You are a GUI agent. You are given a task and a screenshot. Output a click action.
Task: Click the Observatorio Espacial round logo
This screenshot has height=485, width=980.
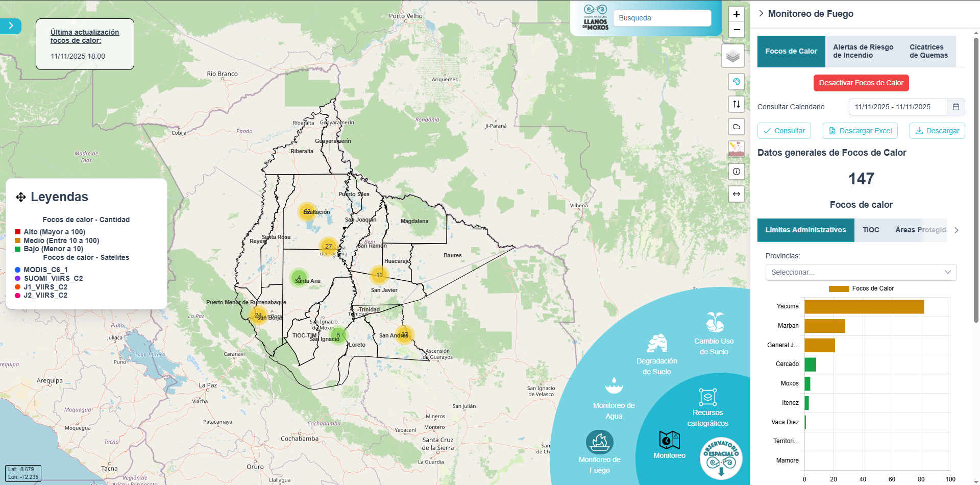721,458
